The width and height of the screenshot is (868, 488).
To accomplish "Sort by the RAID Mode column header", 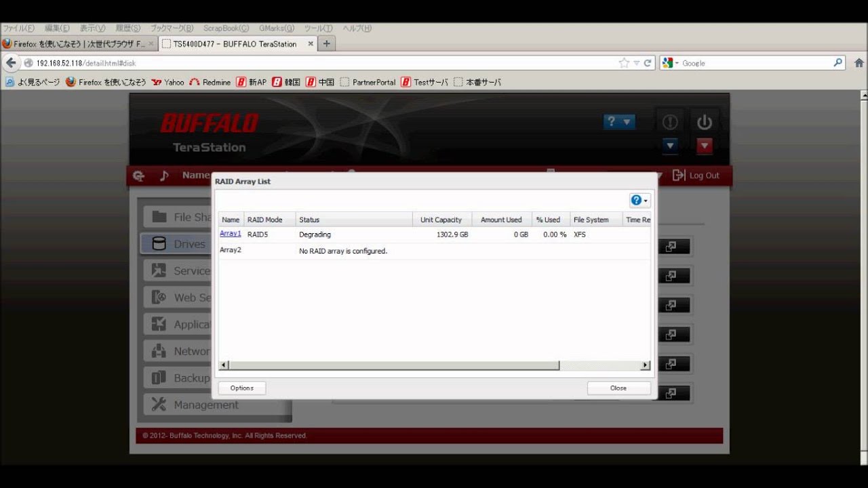I will (270, 220).
